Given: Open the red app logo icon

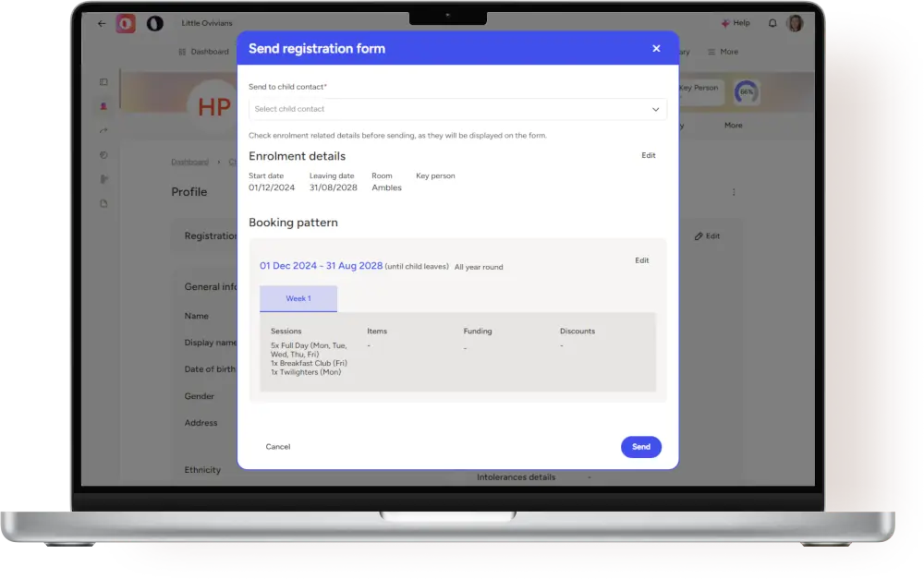Looking at the screenshot, I should pyautogui.click(x=126, y=24).
